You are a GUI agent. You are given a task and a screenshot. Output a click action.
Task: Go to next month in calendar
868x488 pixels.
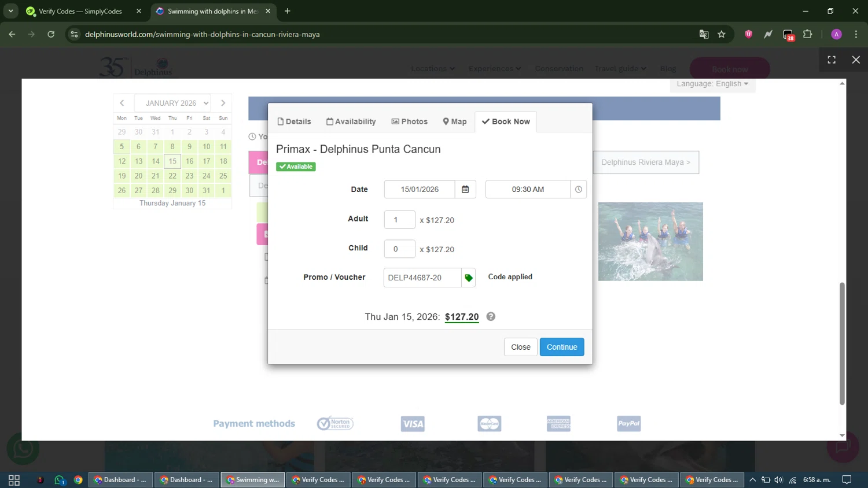[223, 103]
